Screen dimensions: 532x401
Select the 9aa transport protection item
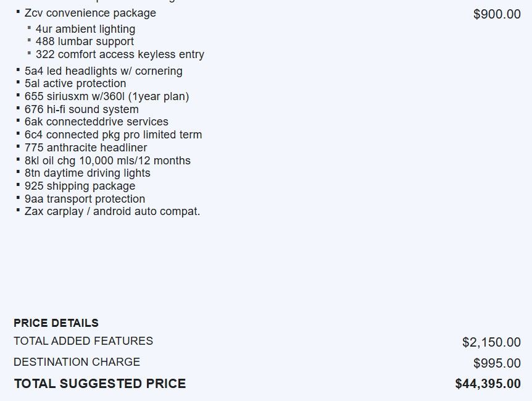pyautogui.click(x=85, y=199)
